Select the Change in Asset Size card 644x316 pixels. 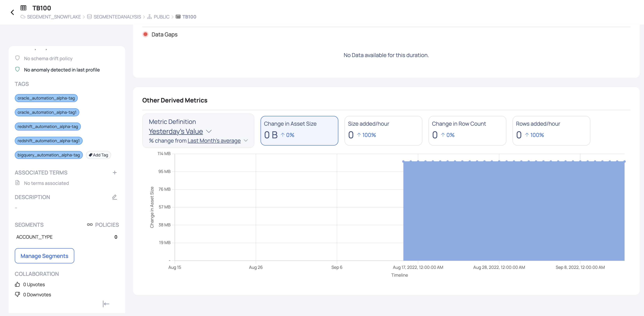(299, 131)
